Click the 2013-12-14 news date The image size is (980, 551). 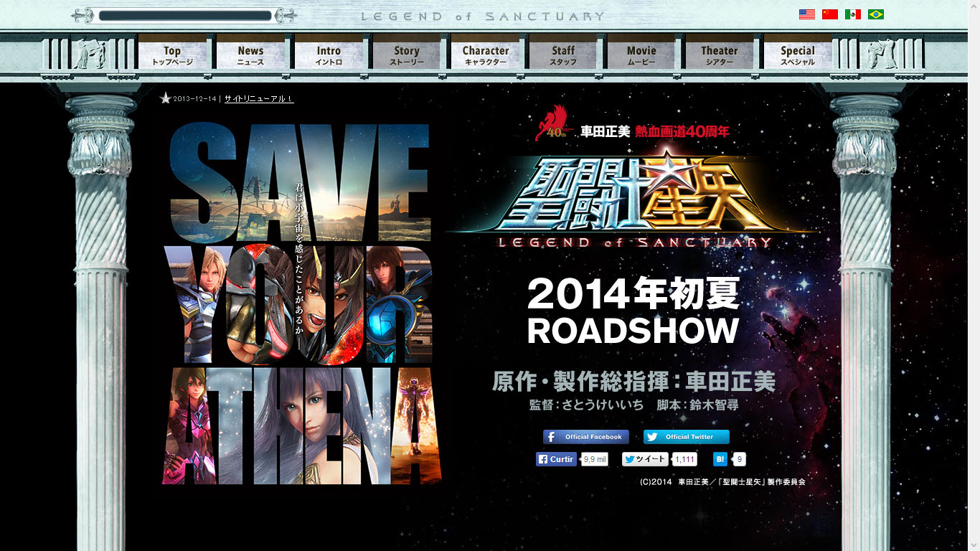click(194, 99)
